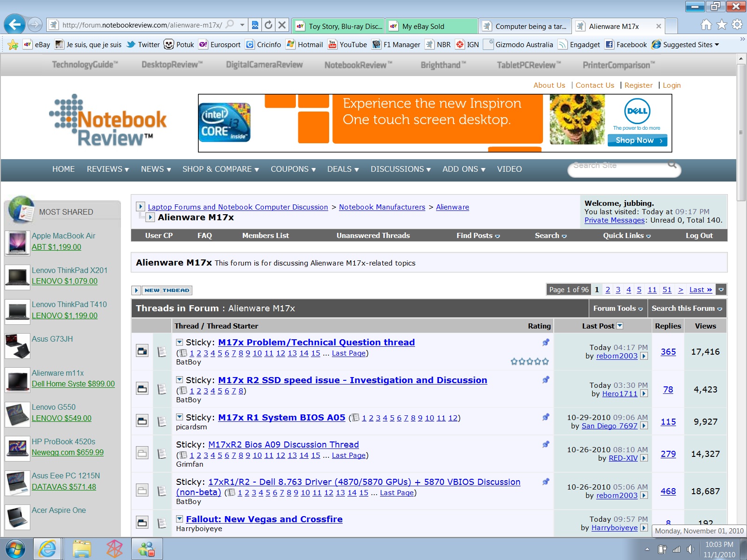Toggle the arrow beside Fallout: New Vegas and Crossfire
The width and height of the screenshot is (747, 560).
[x=179, y=518]
